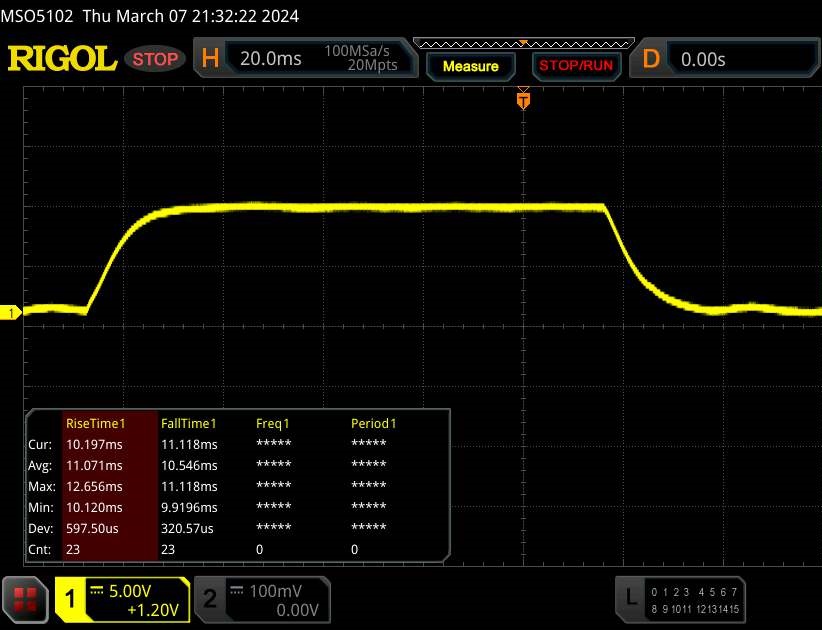822x630 pixels.
Task: Select the Period1 measurement header
Action: (x=374, y=423)
